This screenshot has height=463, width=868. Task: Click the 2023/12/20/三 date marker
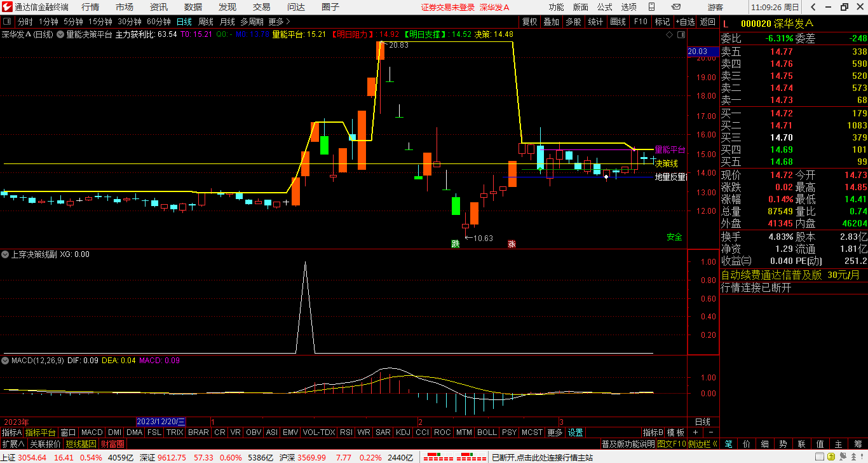(x=161, y=422)
